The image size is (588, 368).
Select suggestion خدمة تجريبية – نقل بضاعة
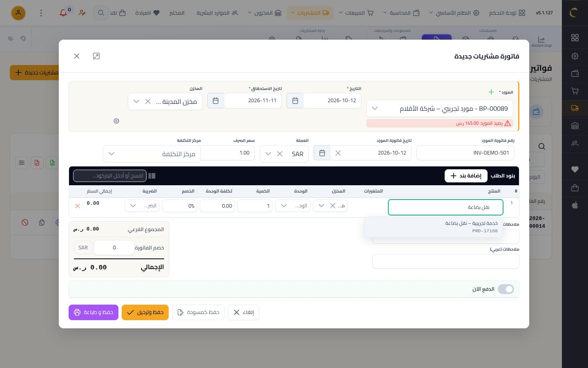click(x=434, y=227)
